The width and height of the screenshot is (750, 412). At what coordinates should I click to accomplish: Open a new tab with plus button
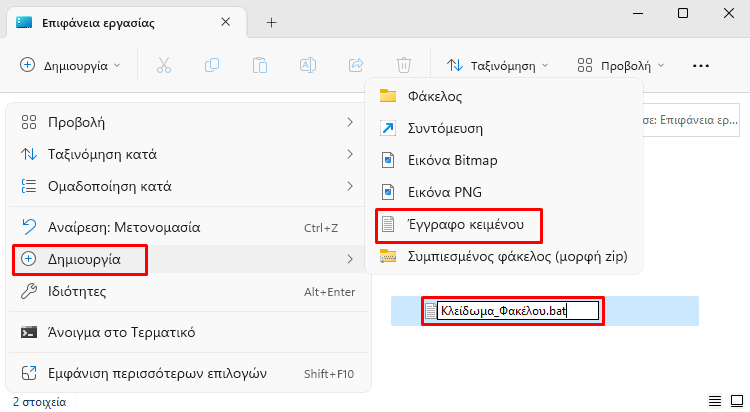point(271,22)
